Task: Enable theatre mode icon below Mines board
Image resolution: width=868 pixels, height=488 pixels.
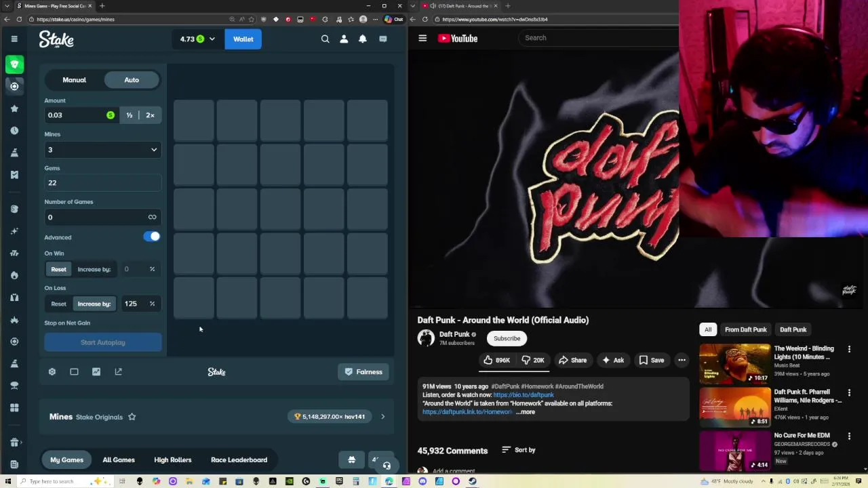Action: click(x=74, y=371)
